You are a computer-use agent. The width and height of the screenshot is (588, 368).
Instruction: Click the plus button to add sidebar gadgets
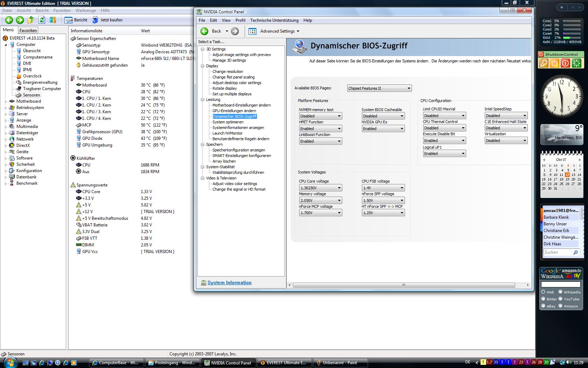pyautogui.click(x=562, y=7)
